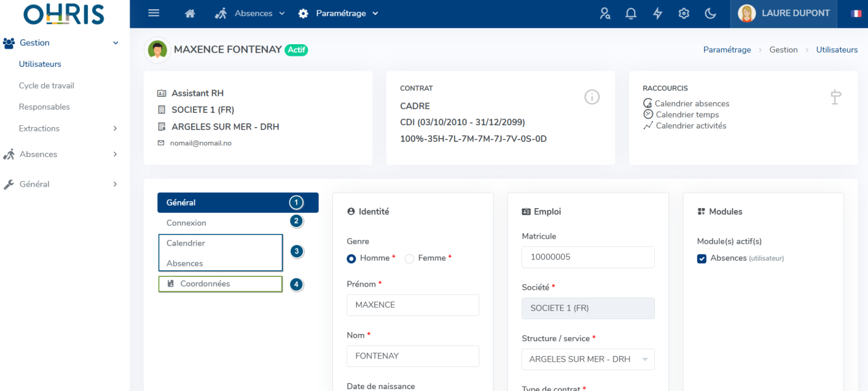Open settings gear icon in top bar

click(684, 14)
